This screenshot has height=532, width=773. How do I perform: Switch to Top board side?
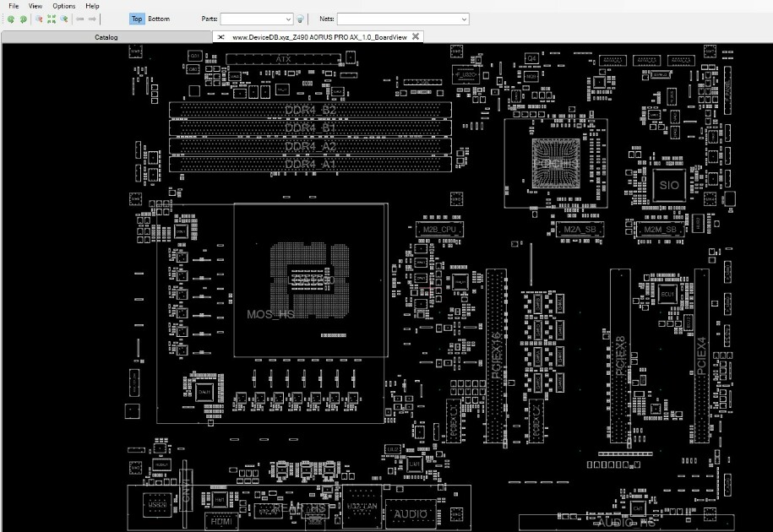point(137,19)
